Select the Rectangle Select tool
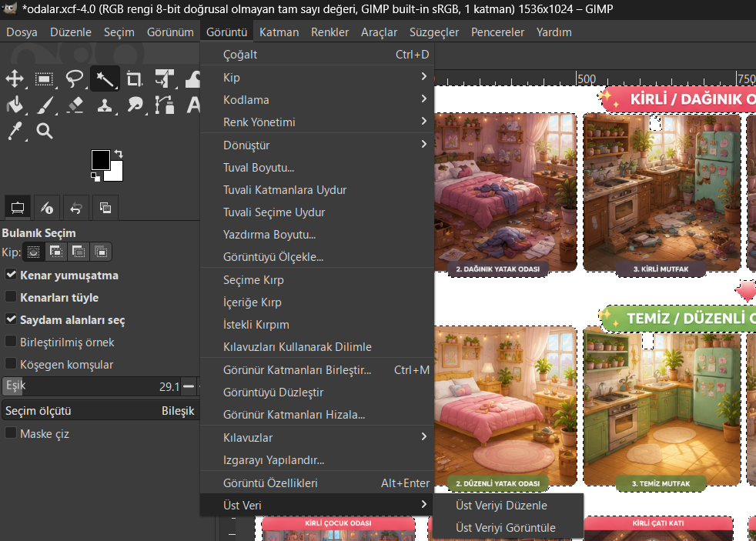This screenshot has height=541, width=756. [44, 78]
